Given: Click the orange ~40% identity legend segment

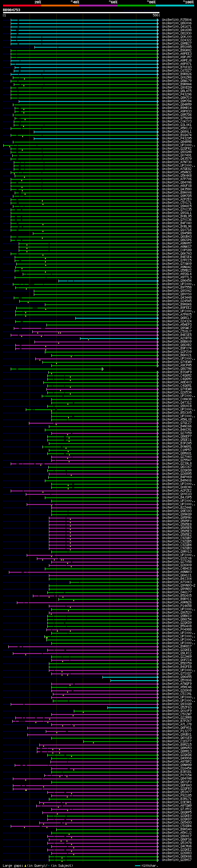Looking at the screenshot, I should [60, 6].
